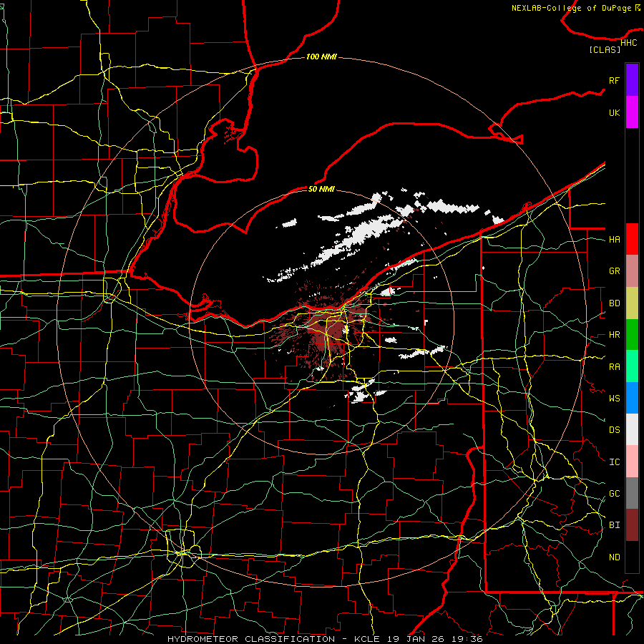
Task: Click the HR legend label
Action: [x=615, y=335]
